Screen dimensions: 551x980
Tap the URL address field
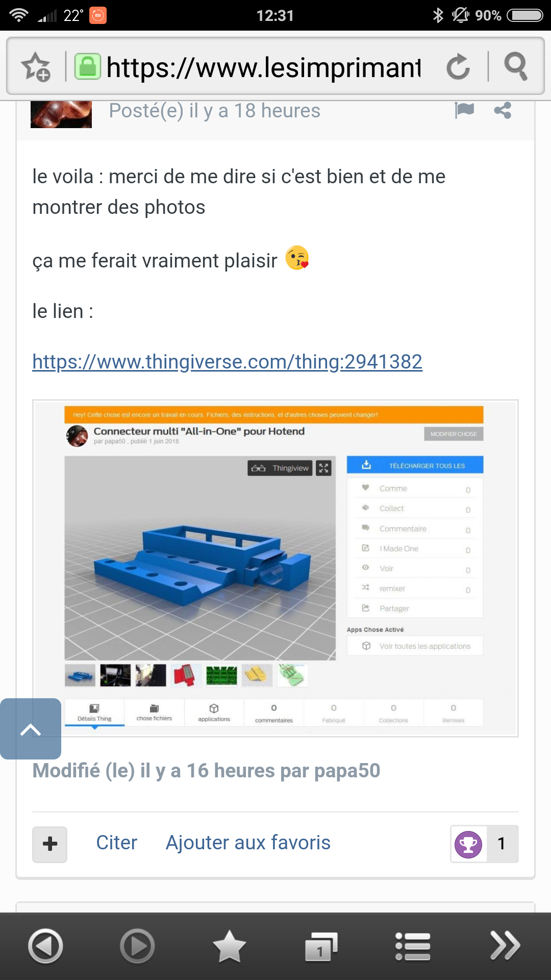pyautogui.click(x=263, y=67)
